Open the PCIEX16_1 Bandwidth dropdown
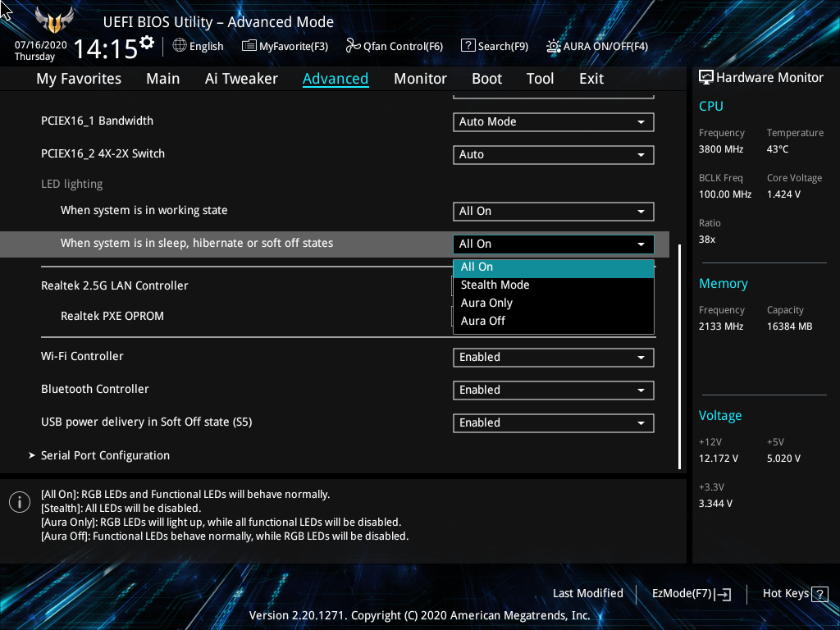Screen dimensions: 840x630 tap(554, 121)
